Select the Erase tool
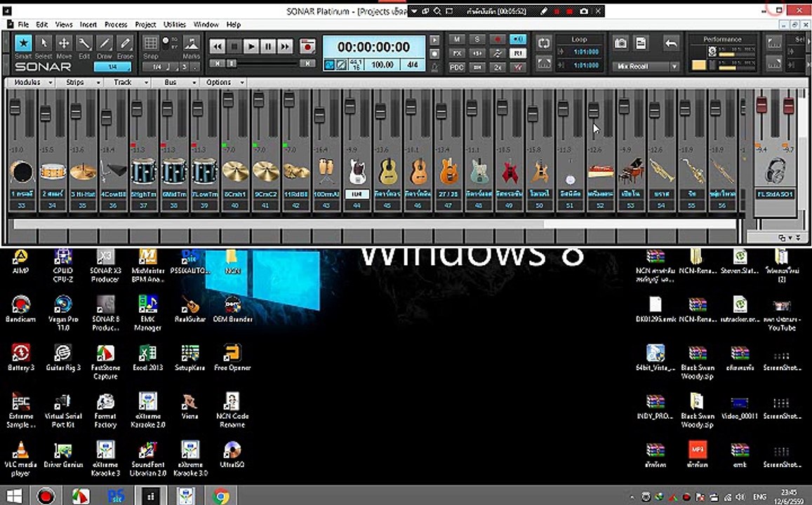This screenshot has height=505, width=812. click(124, 43)
